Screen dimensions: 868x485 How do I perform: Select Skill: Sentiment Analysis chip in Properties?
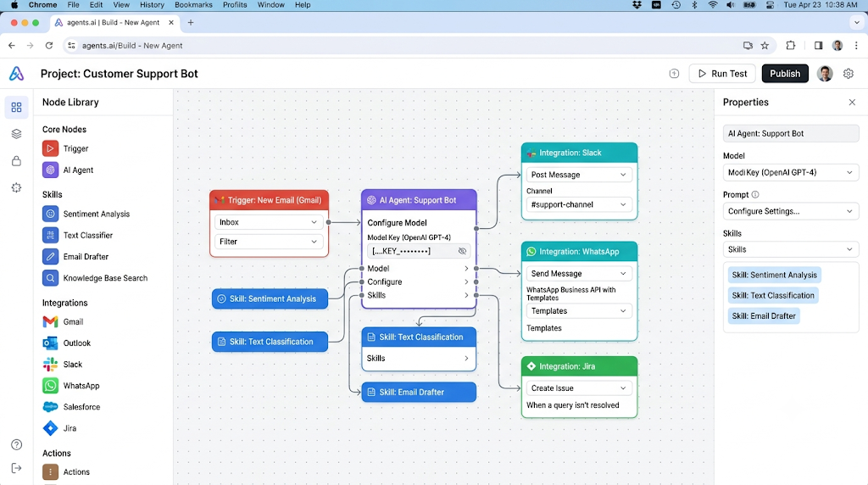775,275
